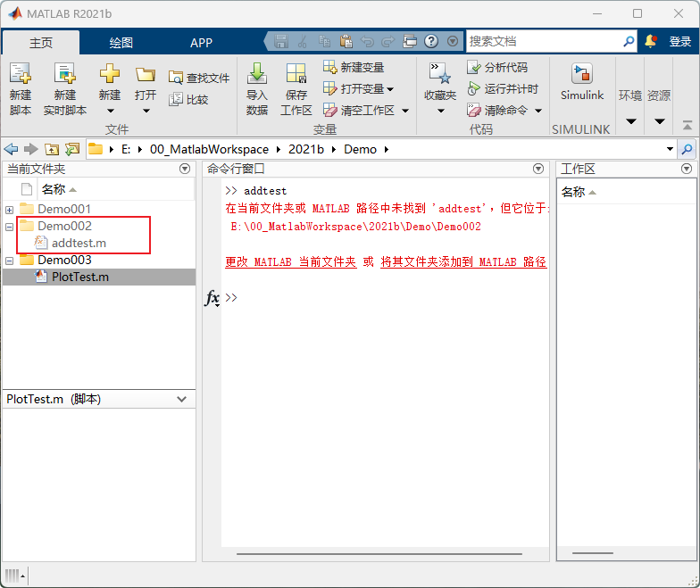Click the Compare files icon
700x588 pixels.
coord(176,100)
